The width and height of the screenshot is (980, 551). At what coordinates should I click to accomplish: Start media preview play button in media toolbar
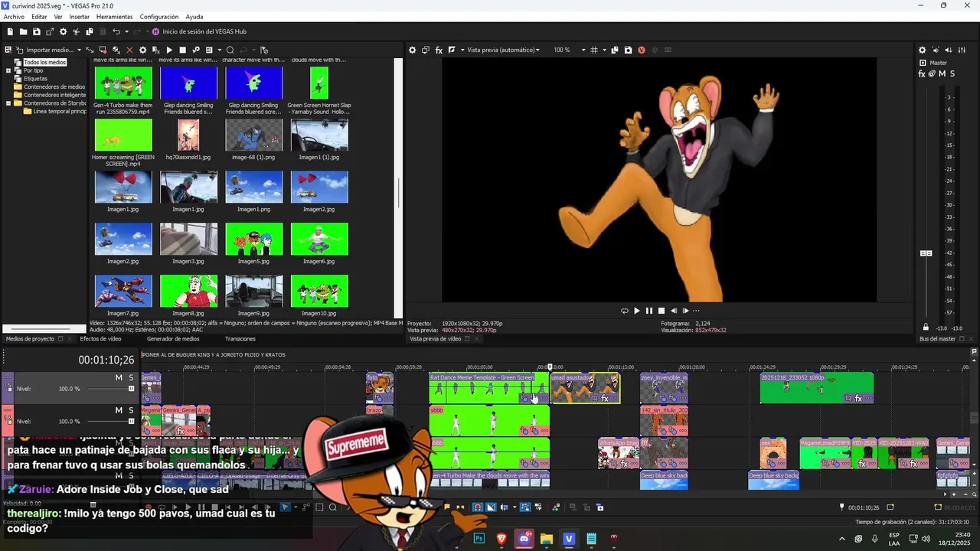[169, 50]
